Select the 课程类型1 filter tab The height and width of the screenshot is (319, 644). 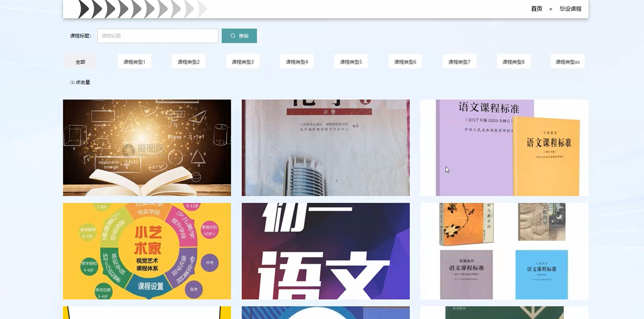[134, 62]
